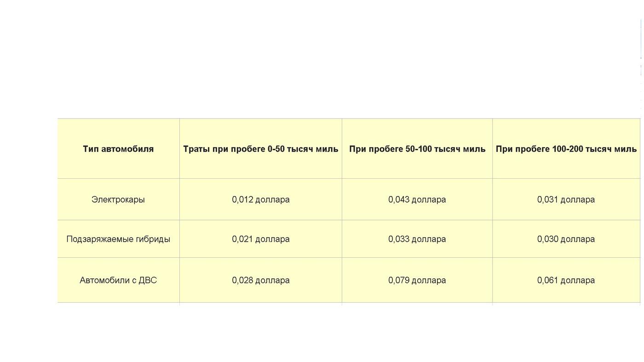Select 'Траты при пробеге 0-50 тысяч миль' header

tap(260, 149)
